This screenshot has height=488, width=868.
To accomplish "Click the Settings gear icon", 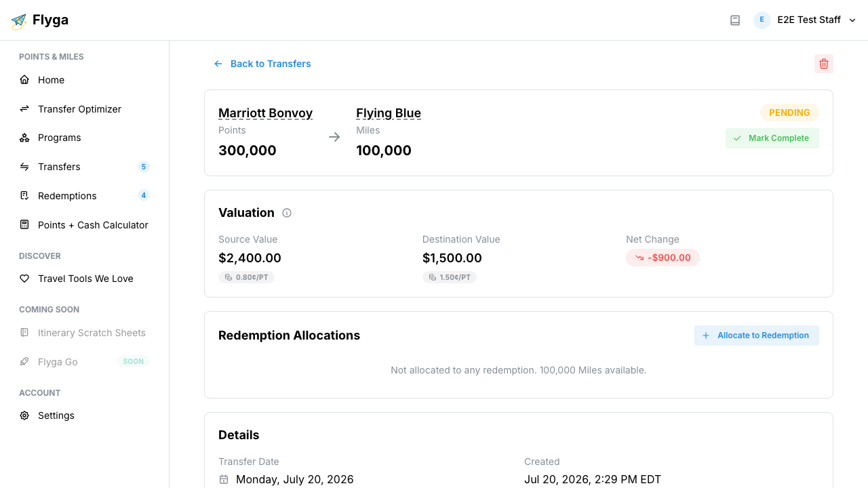I will coord(24,415).
